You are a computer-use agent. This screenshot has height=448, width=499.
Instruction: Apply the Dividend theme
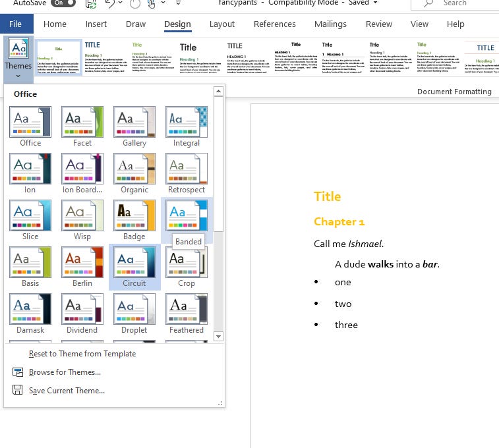click(x=82, y=309)
